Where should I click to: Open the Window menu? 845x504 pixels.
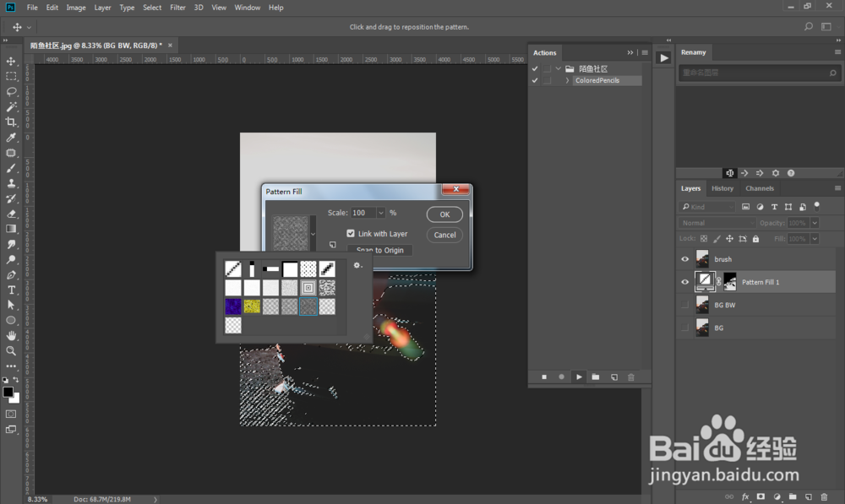pos(248,8)
